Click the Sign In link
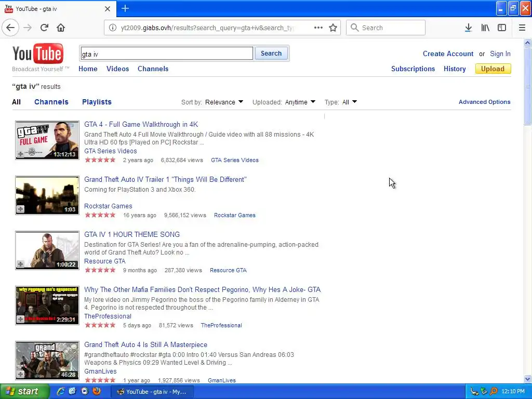 pos(500,54)
